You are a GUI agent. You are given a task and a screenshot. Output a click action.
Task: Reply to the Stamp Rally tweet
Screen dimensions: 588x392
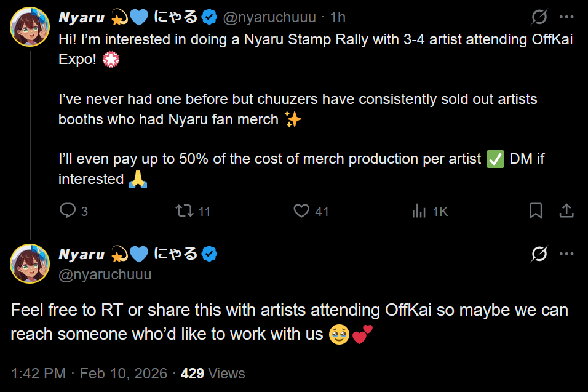pyautogui.click(x=67, y=211)
